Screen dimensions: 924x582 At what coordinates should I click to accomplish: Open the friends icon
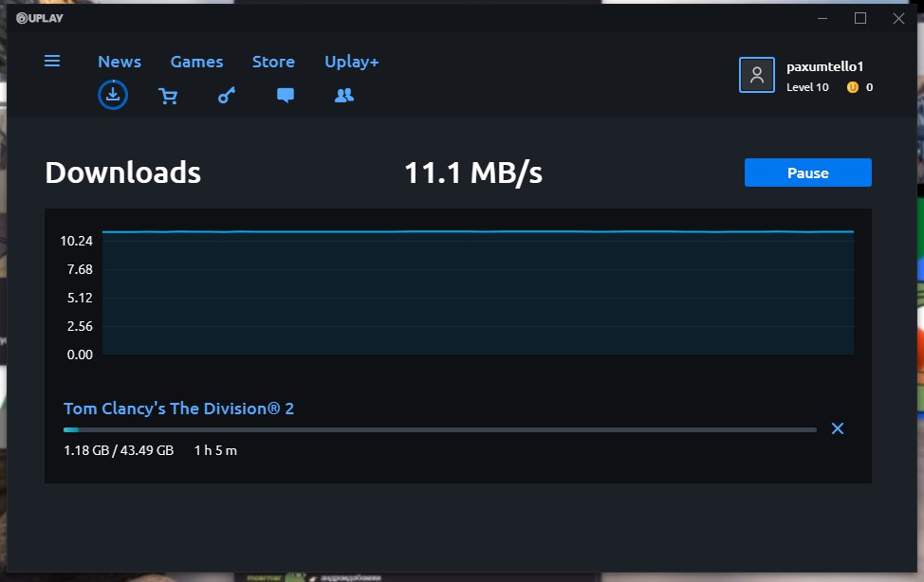(344, 96)
